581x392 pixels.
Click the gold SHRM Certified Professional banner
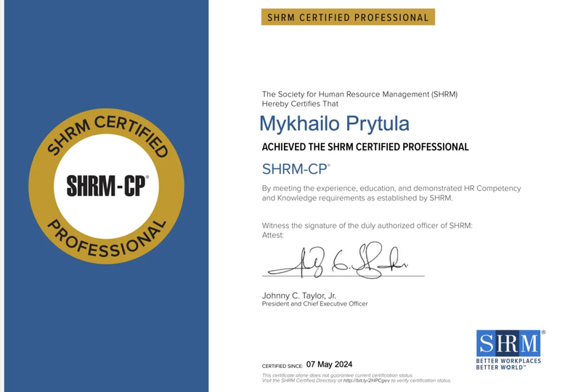[x=348, y=17]
